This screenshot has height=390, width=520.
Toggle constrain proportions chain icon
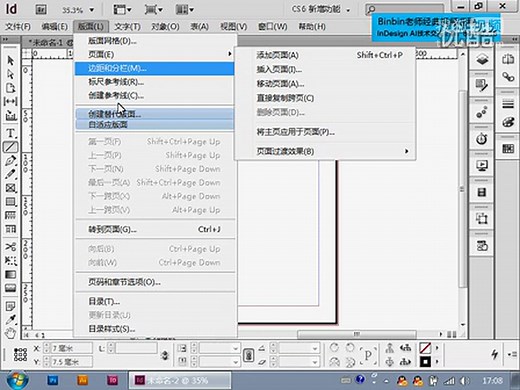248,355
